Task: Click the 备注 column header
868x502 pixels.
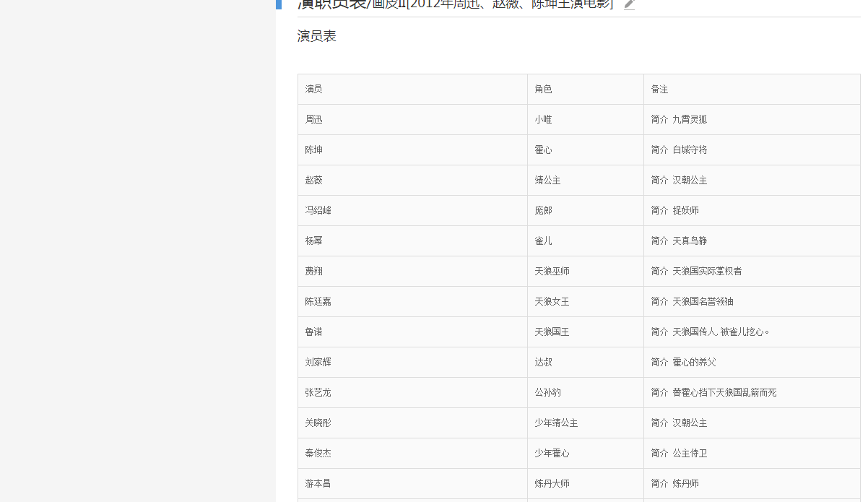Action: point(659,89)
